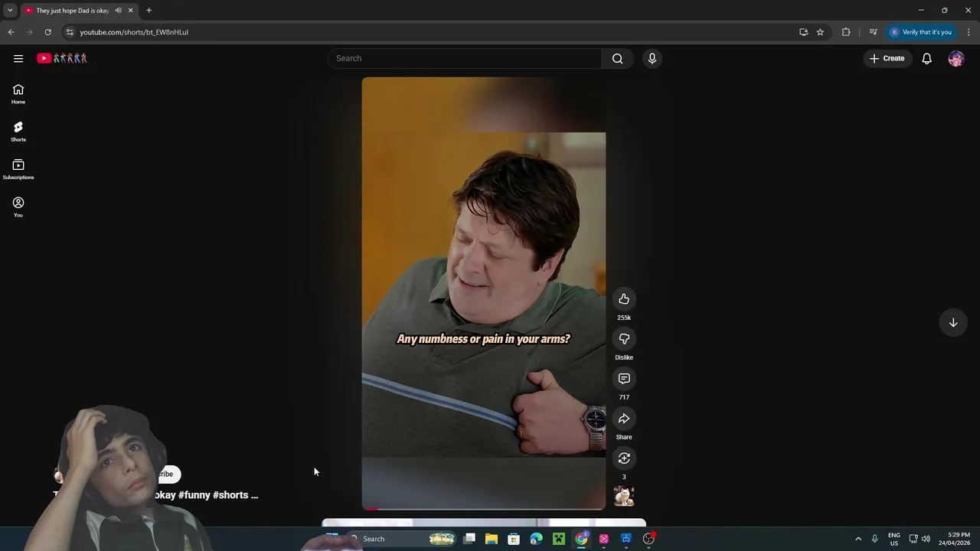980x551 pixels.
Task: Open Home in the sidebar
Action: tap(18, 94)
